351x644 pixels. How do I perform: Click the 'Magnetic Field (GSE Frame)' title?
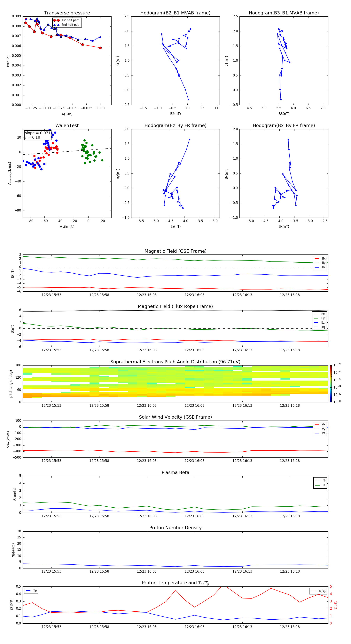(x=175, y=251)
